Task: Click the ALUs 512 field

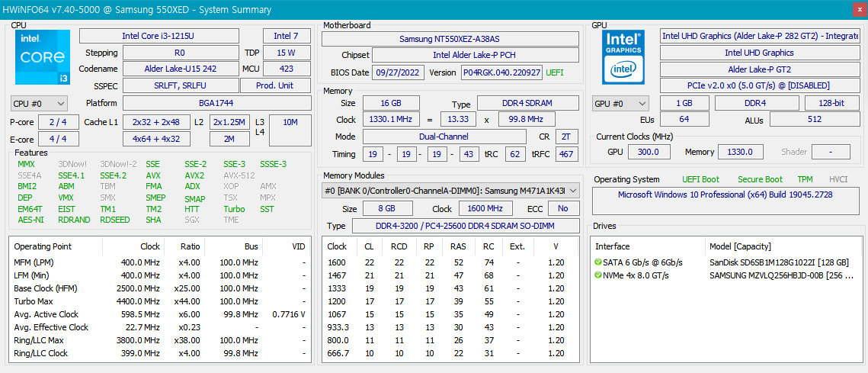Action: pyautogui.click(x=815, y=119)
